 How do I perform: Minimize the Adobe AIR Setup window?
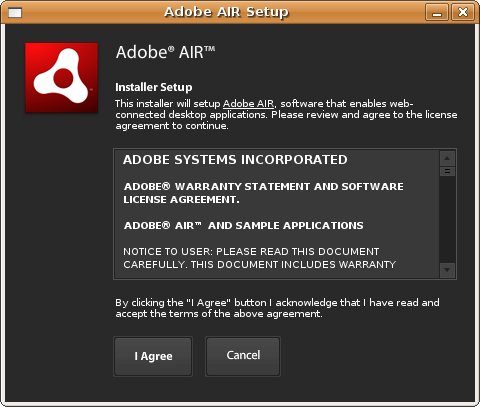point(437,13)
